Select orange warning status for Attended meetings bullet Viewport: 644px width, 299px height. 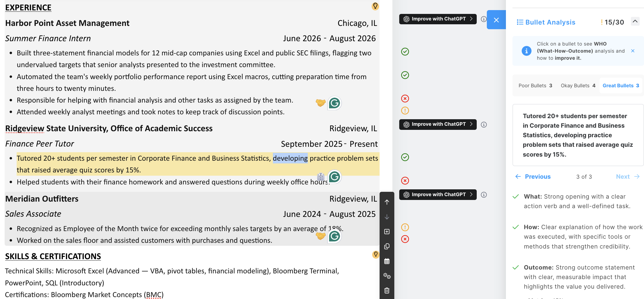405,110
